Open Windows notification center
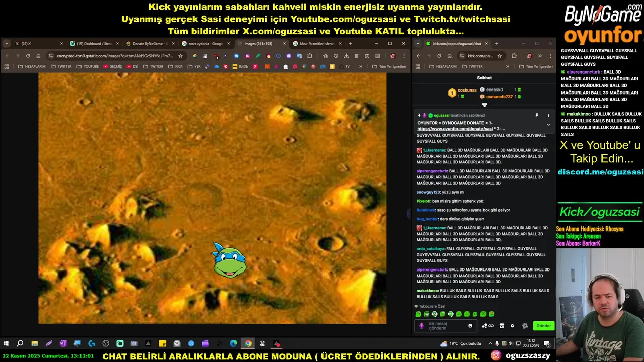Screen dimensions: 644x362 coord(547,344)
